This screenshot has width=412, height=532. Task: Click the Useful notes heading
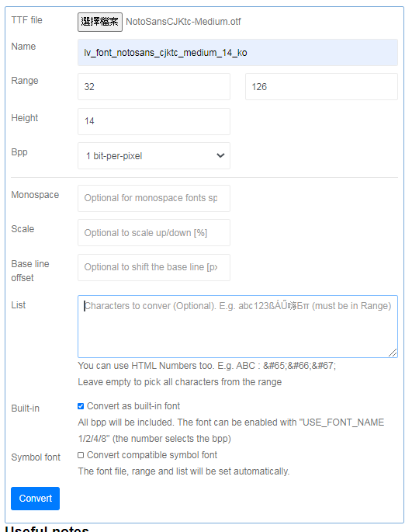coord(47,529)
